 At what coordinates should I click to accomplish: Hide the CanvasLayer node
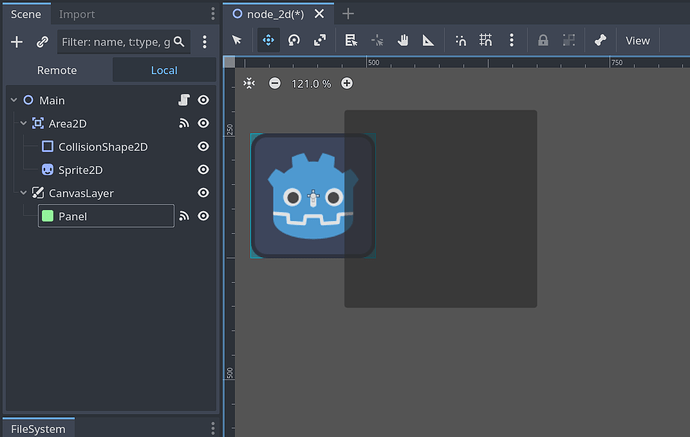click(x=203, y=192)
